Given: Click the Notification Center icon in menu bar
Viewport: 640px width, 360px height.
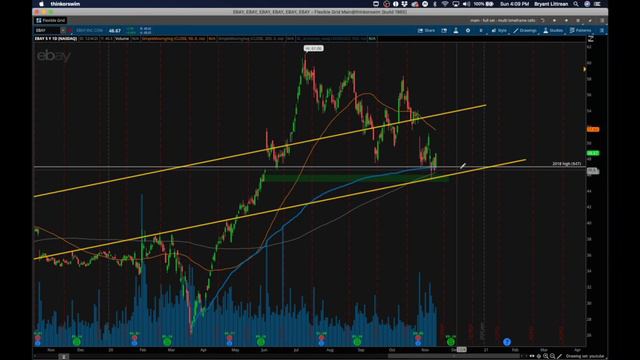Looking at the screenshot, I should pyautogui.click(x=597, y=4).
